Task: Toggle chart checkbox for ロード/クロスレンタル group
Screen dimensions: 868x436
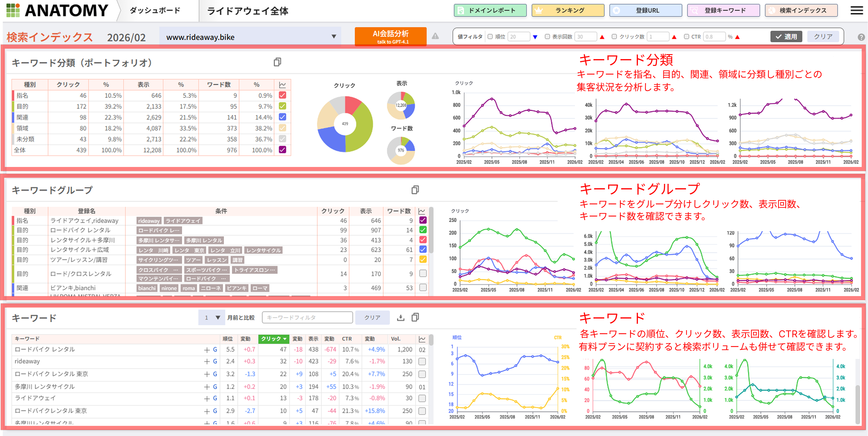Action: [x=423, y=273]
